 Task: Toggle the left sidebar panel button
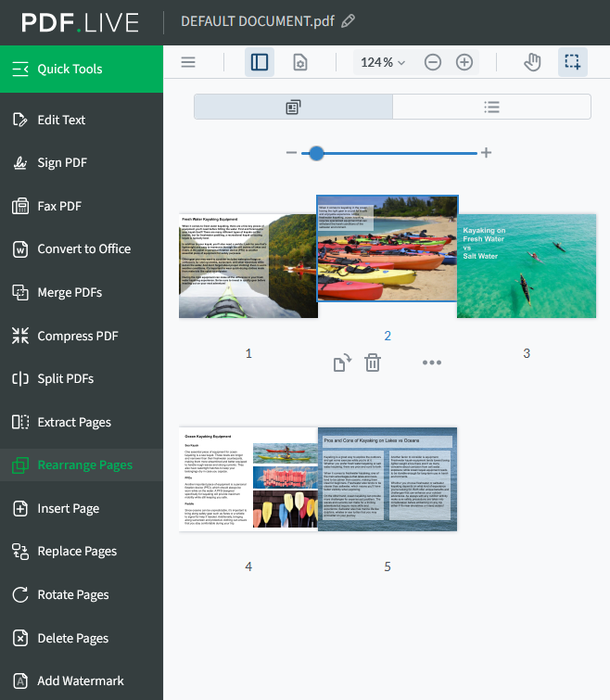(x=260, y=62)
